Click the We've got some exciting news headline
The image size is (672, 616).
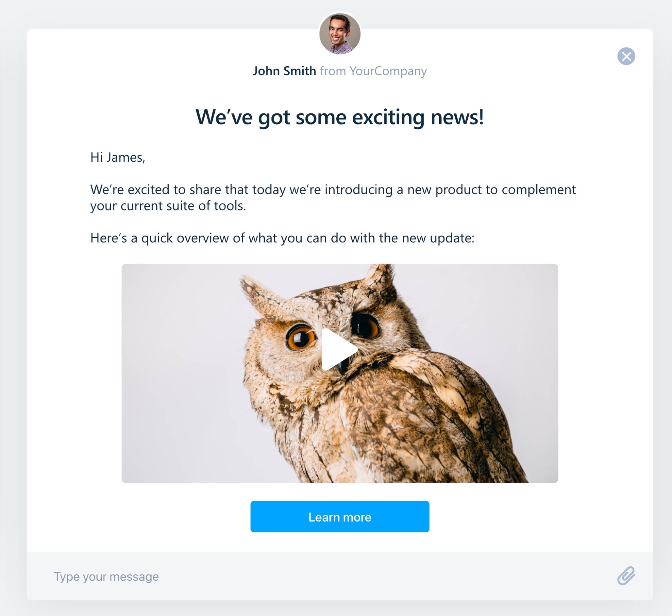340,117
